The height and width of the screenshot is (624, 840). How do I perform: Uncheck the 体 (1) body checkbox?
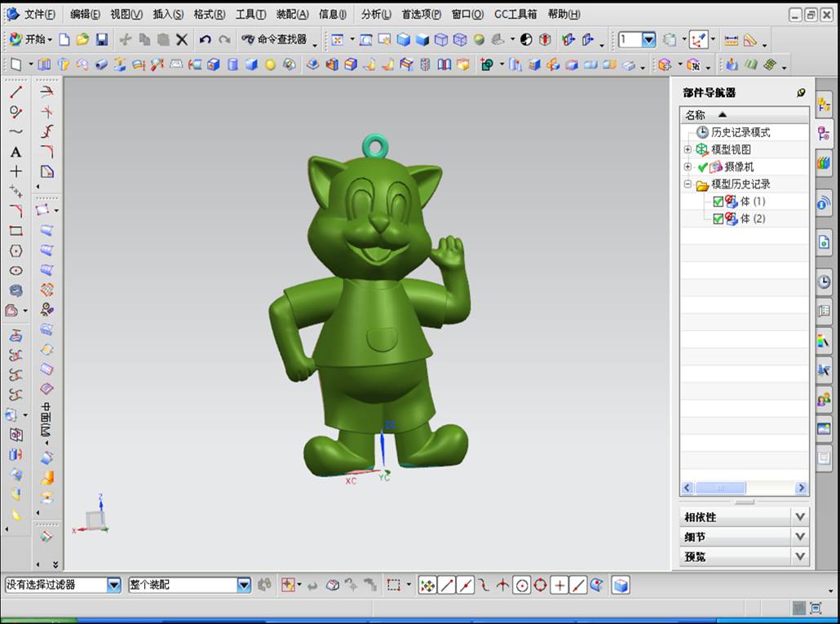(718, 202)
